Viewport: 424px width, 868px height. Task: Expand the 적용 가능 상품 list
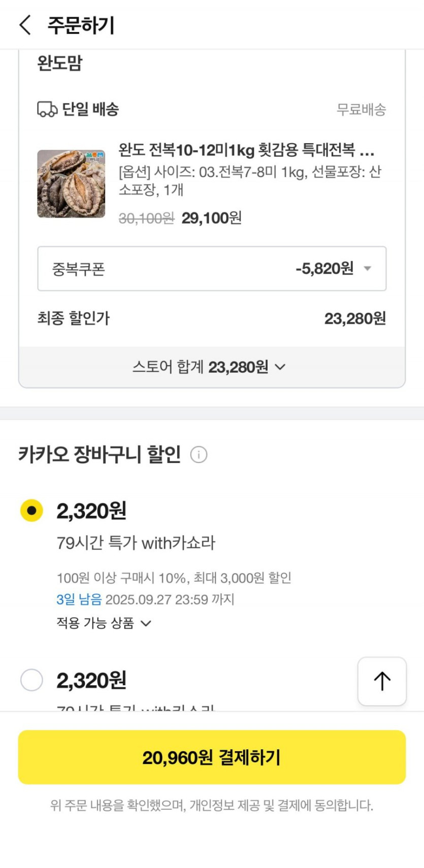click(104, 623)
